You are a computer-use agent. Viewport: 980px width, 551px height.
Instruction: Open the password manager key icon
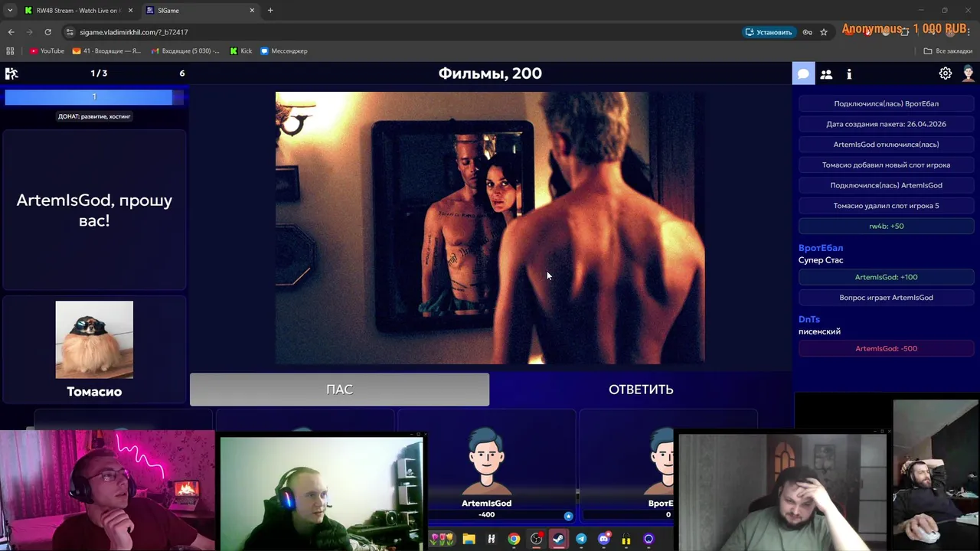(x=807, y=32)
